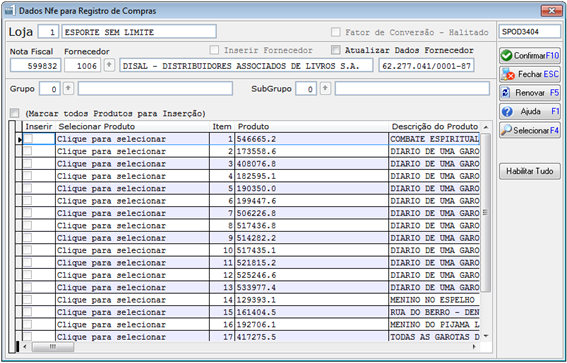The width and height of the screenshot is (567, 363).
Task: Select product code 161404.5 cell
Action: coord(312,312)
